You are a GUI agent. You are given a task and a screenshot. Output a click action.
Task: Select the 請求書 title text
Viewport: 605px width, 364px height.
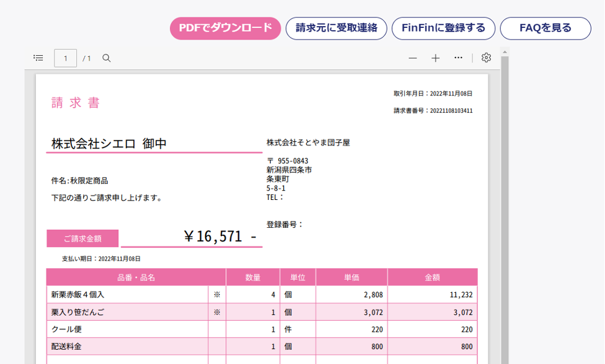tap(76, 103)
